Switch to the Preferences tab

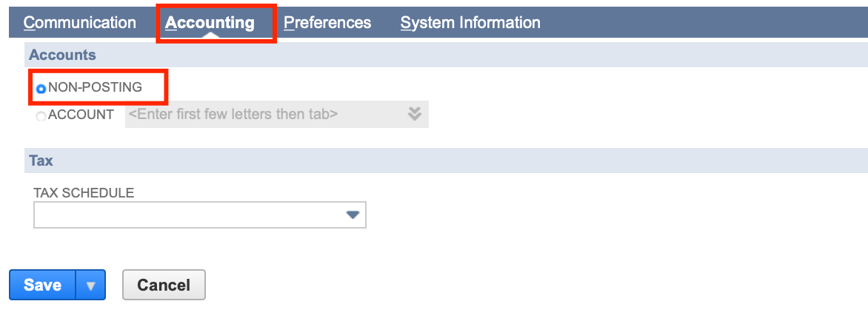(327, 23)
